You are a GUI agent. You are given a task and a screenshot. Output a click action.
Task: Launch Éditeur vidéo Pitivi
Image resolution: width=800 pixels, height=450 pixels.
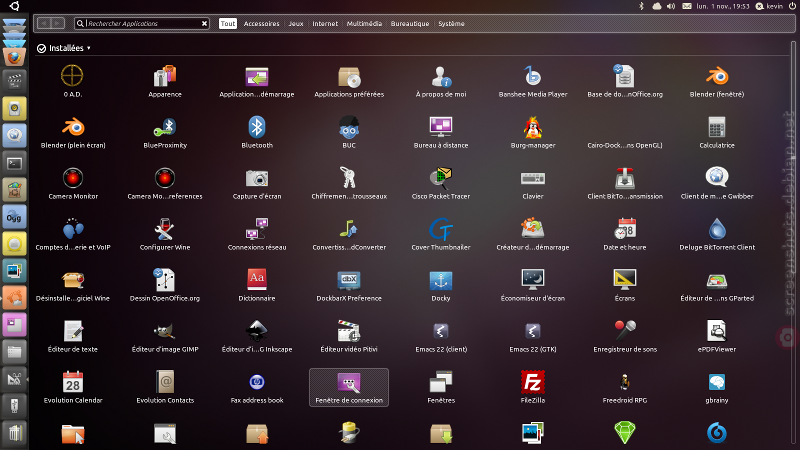click(349, 331)
